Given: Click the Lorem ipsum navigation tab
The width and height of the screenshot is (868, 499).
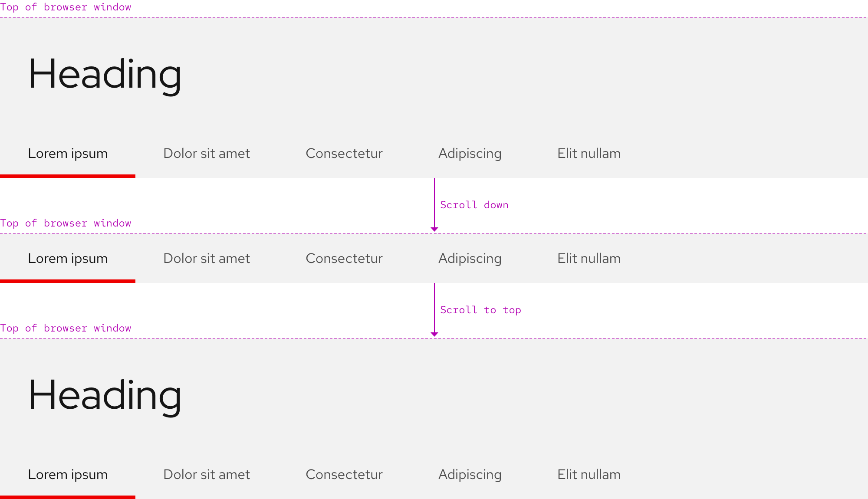Looking at the screenshot, I should pyautogui.click(x=67, y=154).
